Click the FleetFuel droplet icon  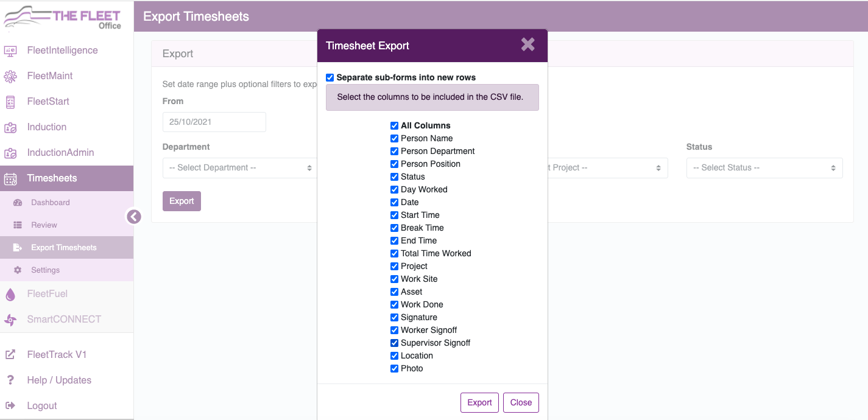(x=10, y=295)
